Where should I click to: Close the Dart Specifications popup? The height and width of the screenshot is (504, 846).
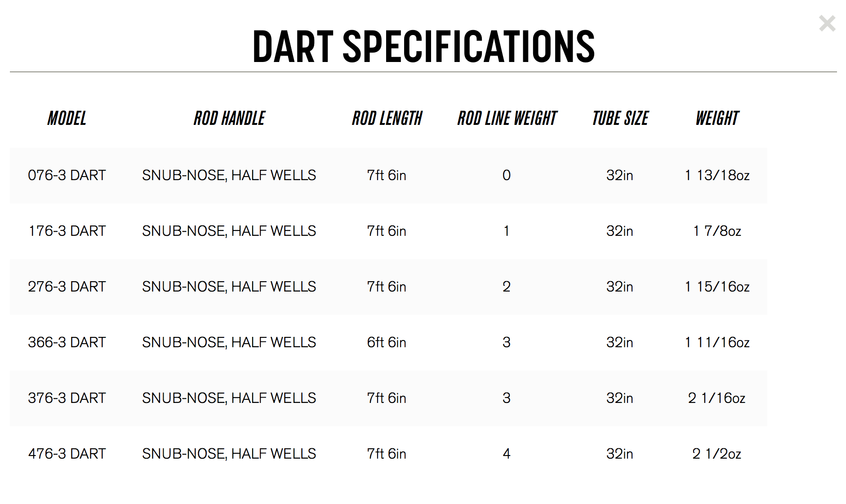827,23
